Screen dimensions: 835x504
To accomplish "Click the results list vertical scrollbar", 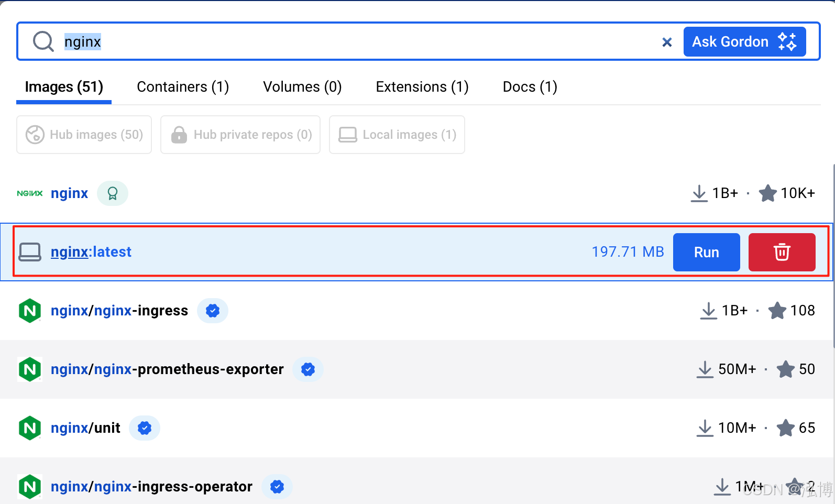I will [x=833, y=256].
